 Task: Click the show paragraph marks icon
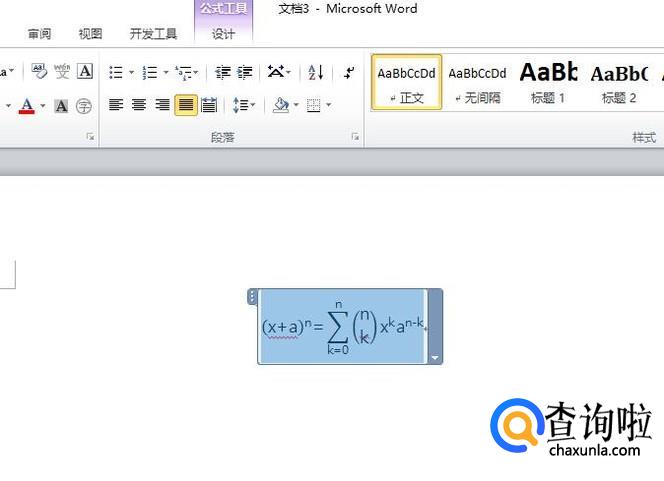coord(348,72)
